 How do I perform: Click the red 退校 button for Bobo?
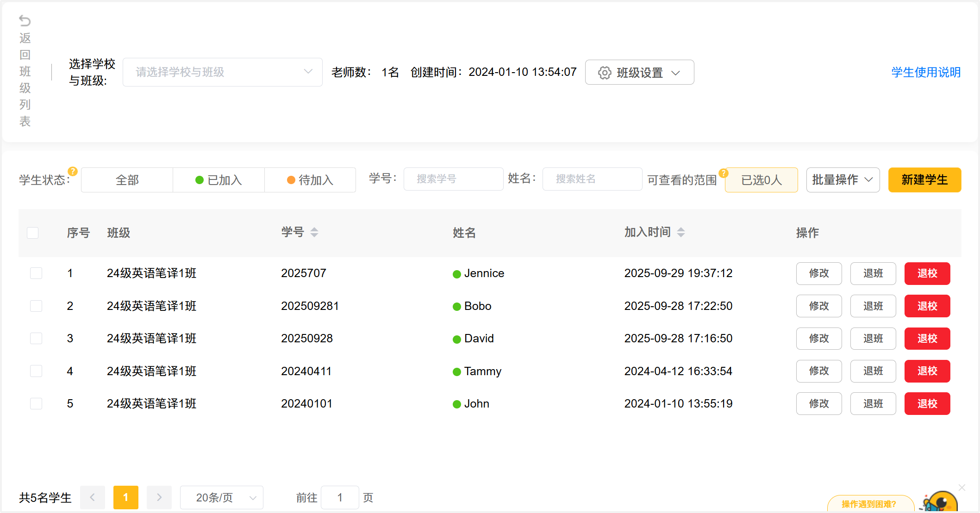[927, 306]
